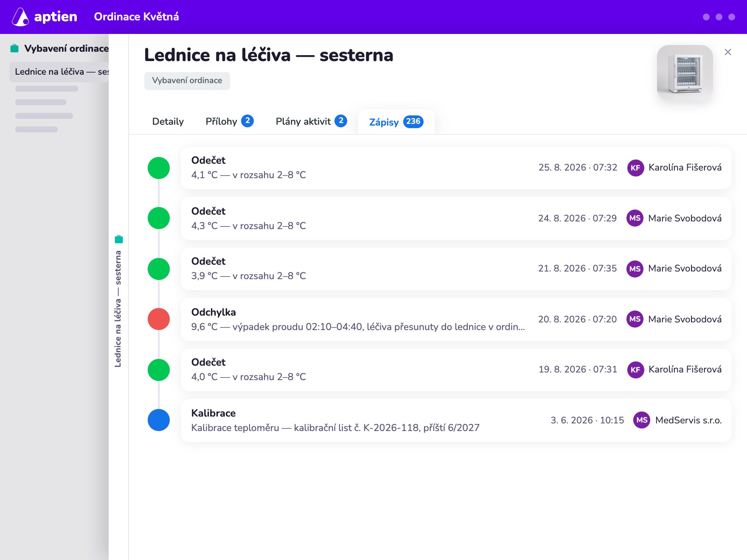Click KF avatar on the 19. 8. 2026 entry
The height and width of the screenshot is (560, 747).
[x=635, y=370]
